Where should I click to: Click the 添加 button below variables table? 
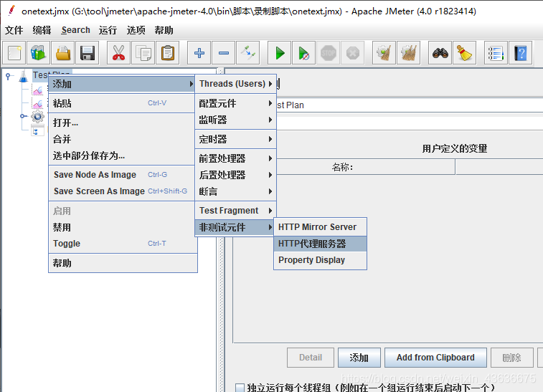(359, 358)
